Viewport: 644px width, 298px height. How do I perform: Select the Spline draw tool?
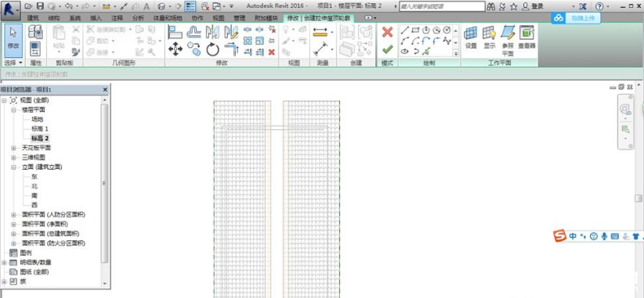tap(447, 41)
